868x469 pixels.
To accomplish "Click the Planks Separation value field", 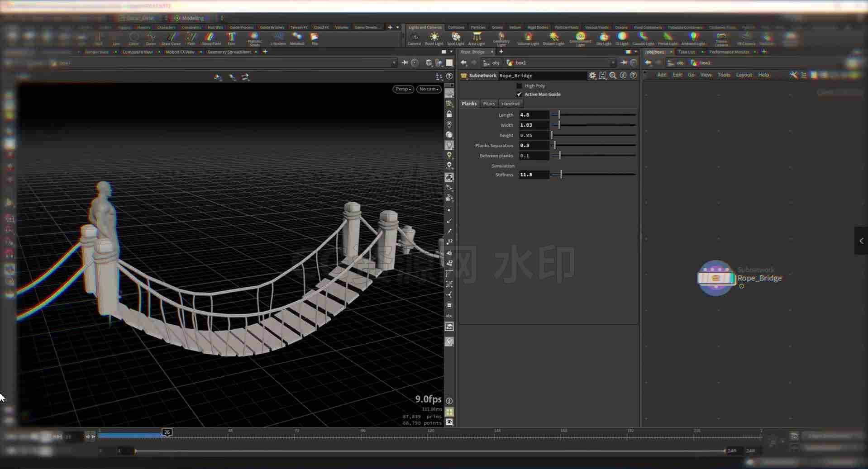I will click(x=534, y=145).
